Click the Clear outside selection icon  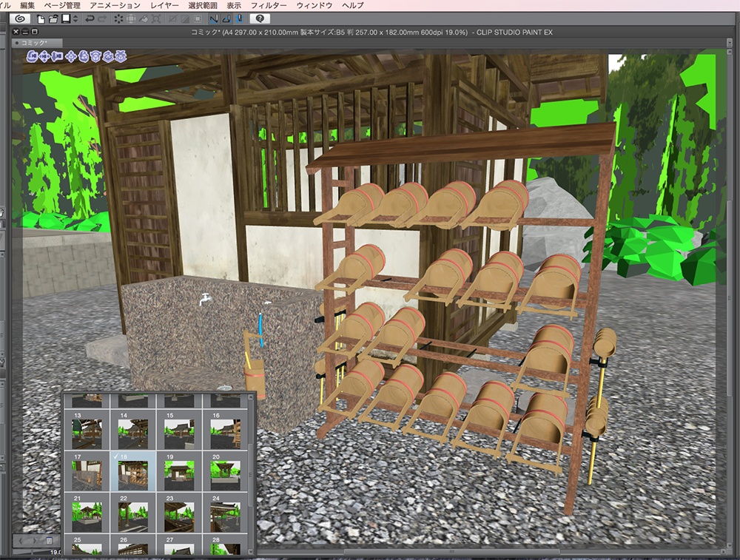[x=131, y=19]
